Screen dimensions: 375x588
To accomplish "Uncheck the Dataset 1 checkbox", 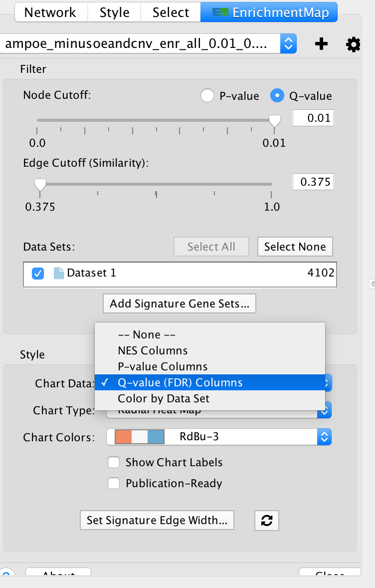I will (x=37, y=274).
